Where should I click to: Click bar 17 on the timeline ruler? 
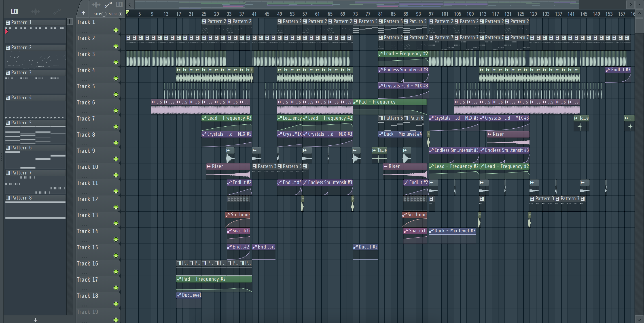(x=178, y=14)
